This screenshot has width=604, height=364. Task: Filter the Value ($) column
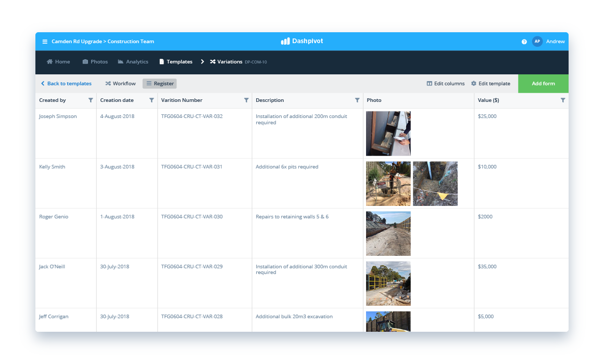tap(563, 100)
